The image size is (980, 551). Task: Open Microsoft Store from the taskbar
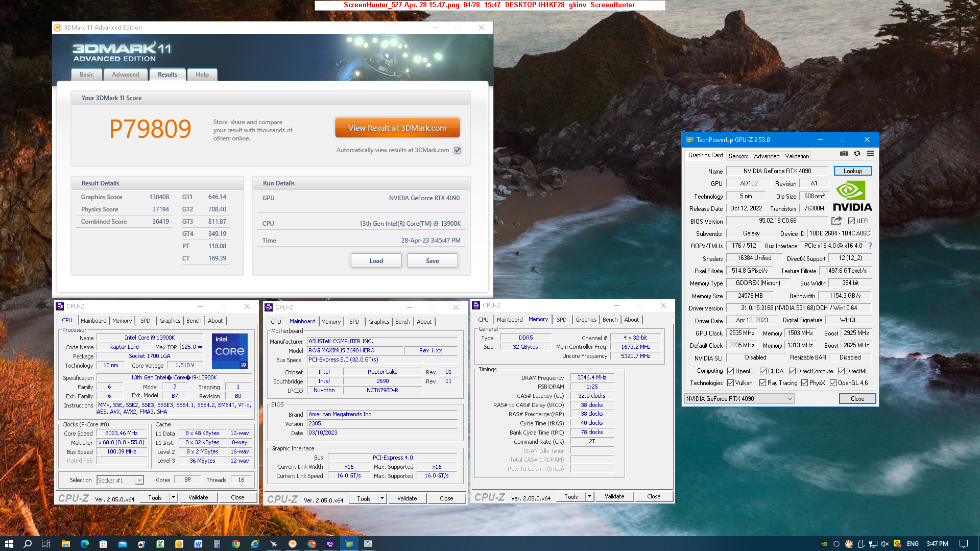click(103, 543)
